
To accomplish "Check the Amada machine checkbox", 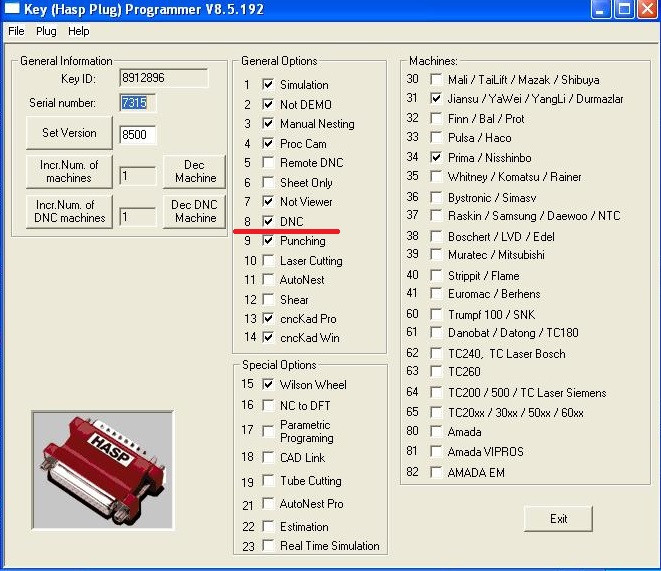I will [x=436, y=432].
